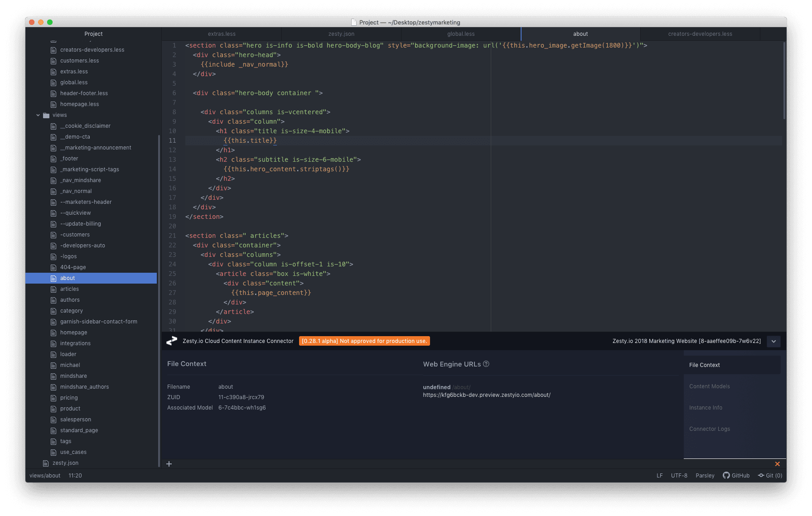Viewport: 812px width, 516px height.
Task: Click the Web Engine URLs help icon
Action: tap(486, 364)
